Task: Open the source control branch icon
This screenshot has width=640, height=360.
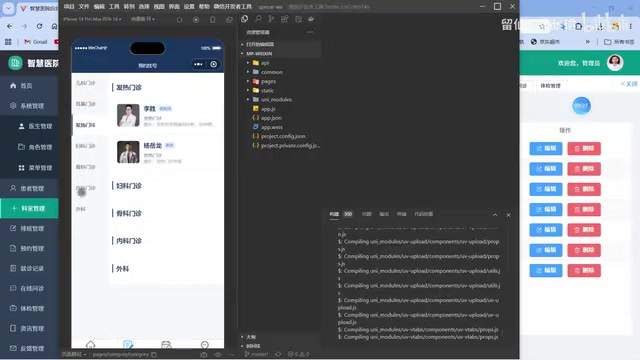Action: tap(271, 19)
